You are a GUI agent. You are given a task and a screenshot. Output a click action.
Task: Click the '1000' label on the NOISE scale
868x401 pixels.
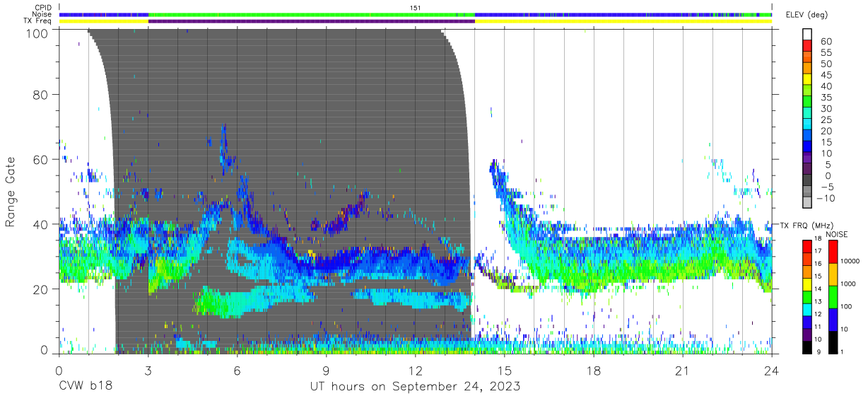[x=847, y=284]
